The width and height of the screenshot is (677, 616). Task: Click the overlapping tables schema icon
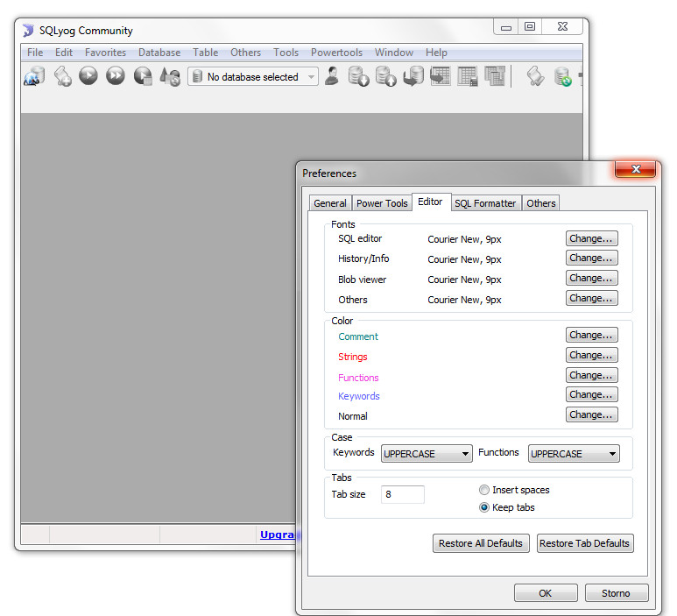coord(495,76)
